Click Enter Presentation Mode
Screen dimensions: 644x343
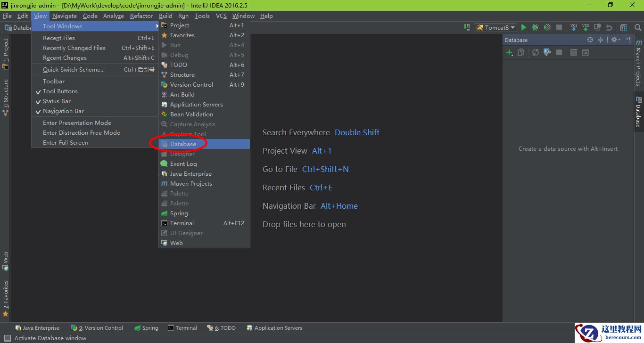click(77, 123)
